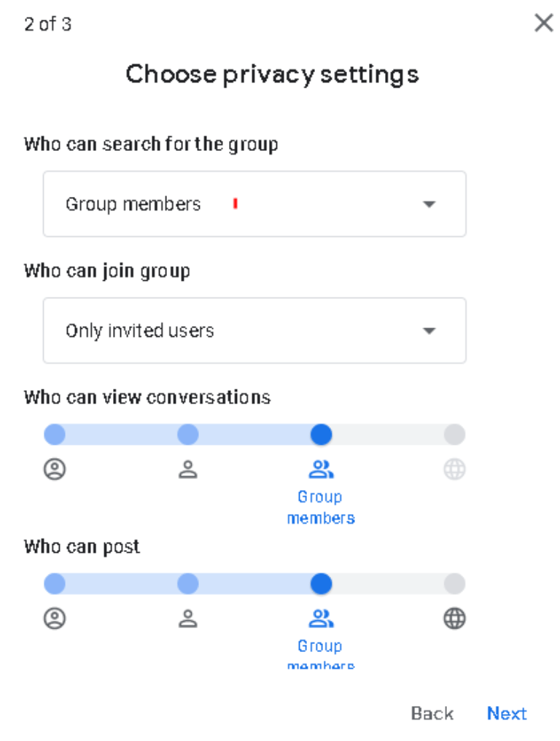The height and width of the screenshot is (741, 560).
Task: Select the owner icon under Who can view conversations
Action: coord(55,470)
